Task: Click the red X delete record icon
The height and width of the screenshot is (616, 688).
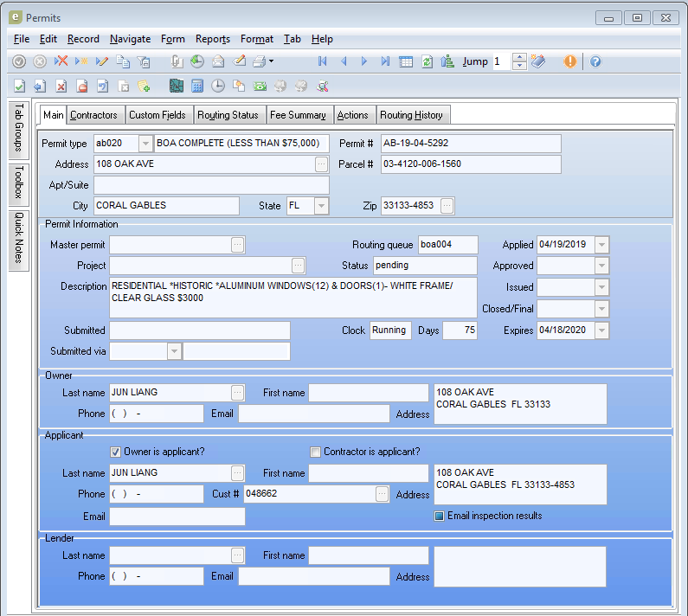Action: [61, 61]
